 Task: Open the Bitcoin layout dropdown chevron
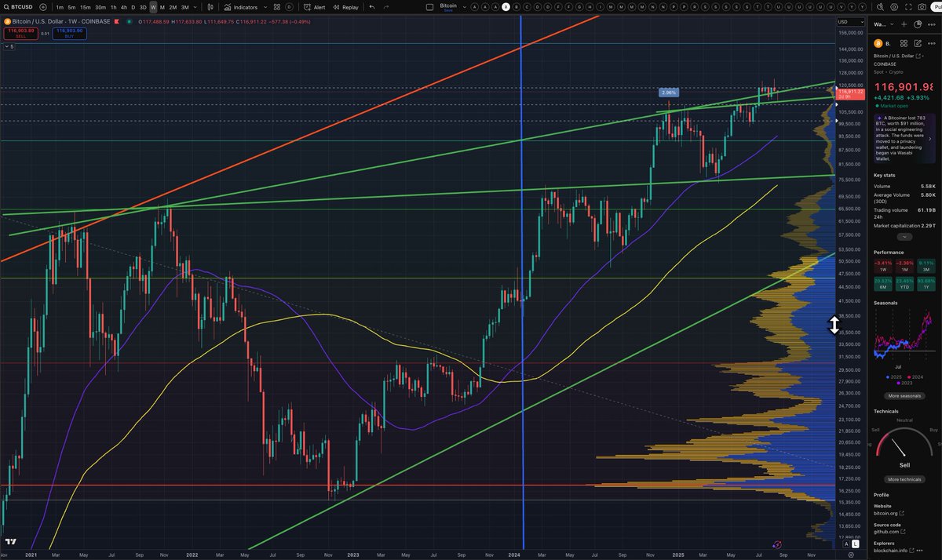(x=466, y=7)
